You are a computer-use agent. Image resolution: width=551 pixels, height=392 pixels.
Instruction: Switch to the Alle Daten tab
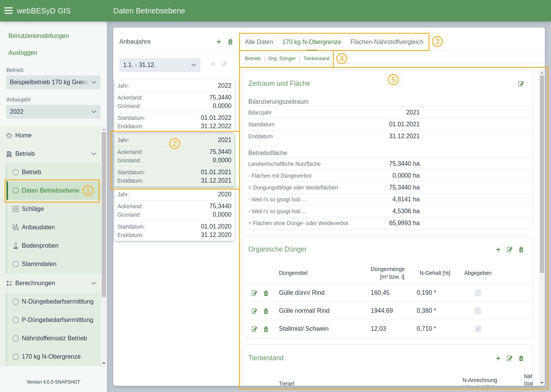[x=259, y=42]
